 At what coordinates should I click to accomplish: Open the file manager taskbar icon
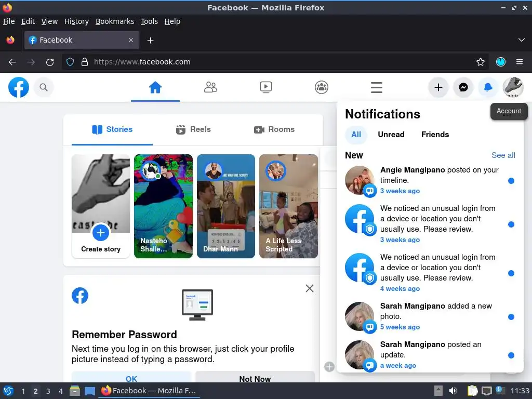(x=75, y=391)
